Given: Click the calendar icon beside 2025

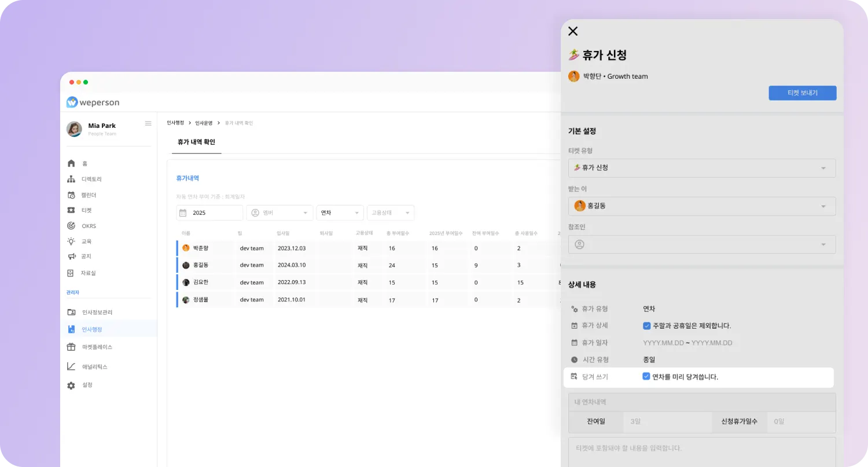Looking at the screenshot, I should pyautogui.click(x=183, y=213).
